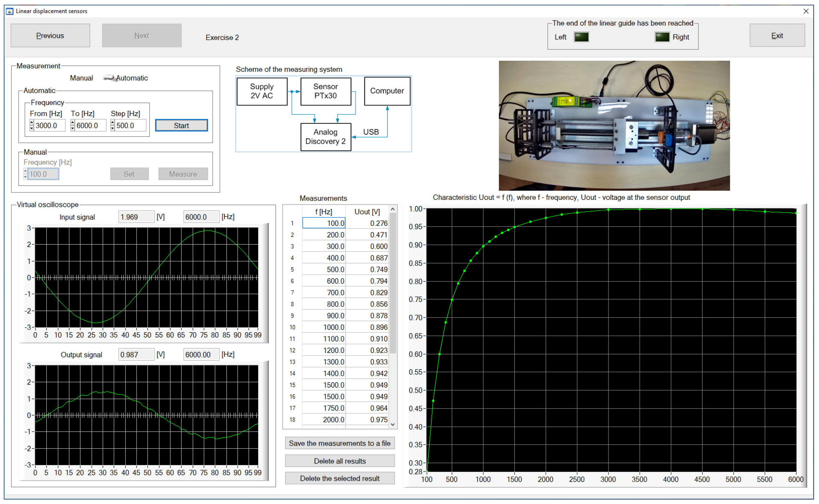Select the 0.975 Uout cell in row 18
The image size is (819, 504).
pyautogui.click(x=367, y=420)
